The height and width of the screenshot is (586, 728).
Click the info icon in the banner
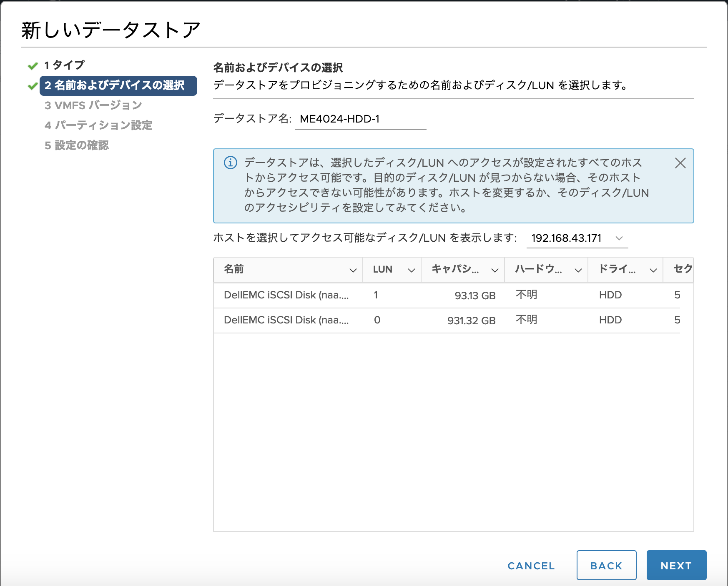(x=231, y=163)
